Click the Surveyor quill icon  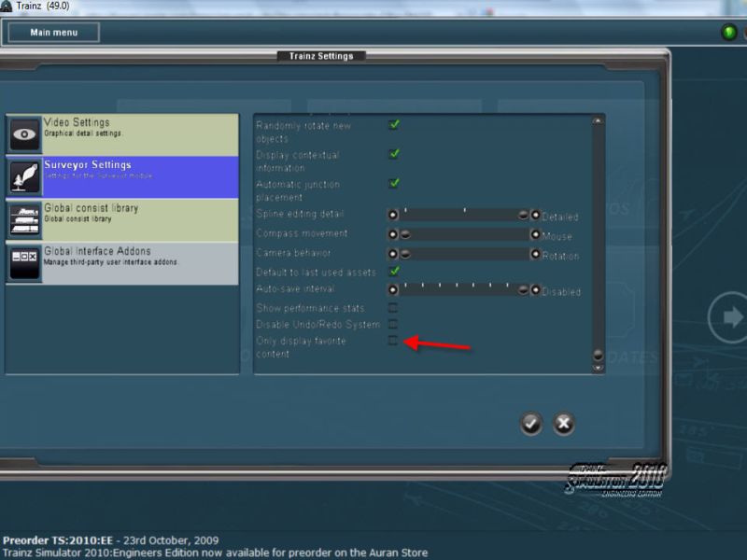click(x=24, y=177)
